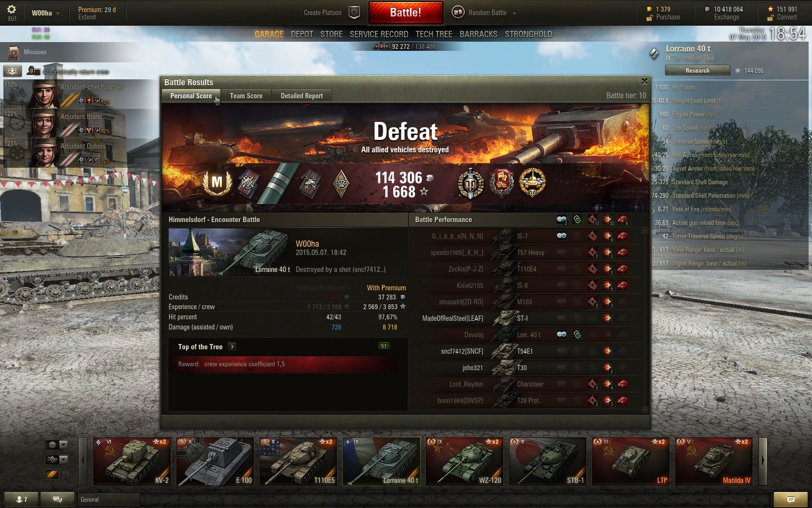Click the Mastery Badge M medal
This screenshot has height=508, width=812.
(x=217, y=182)
